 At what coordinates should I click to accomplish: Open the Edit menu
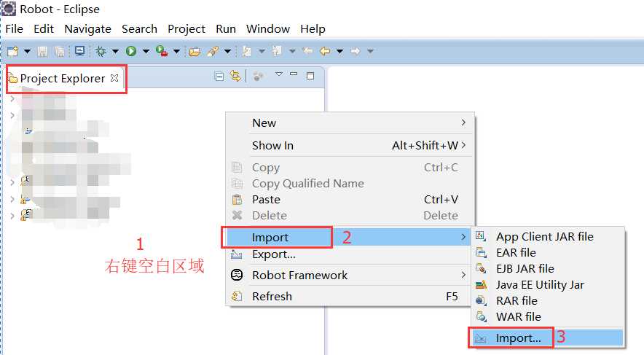pyautogui.click(x=44, y=29)
